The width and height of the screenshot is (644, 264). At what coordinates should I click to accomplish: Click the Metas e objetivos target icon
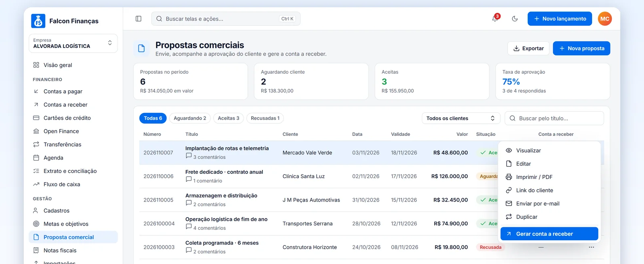click(x=36, y=224)
